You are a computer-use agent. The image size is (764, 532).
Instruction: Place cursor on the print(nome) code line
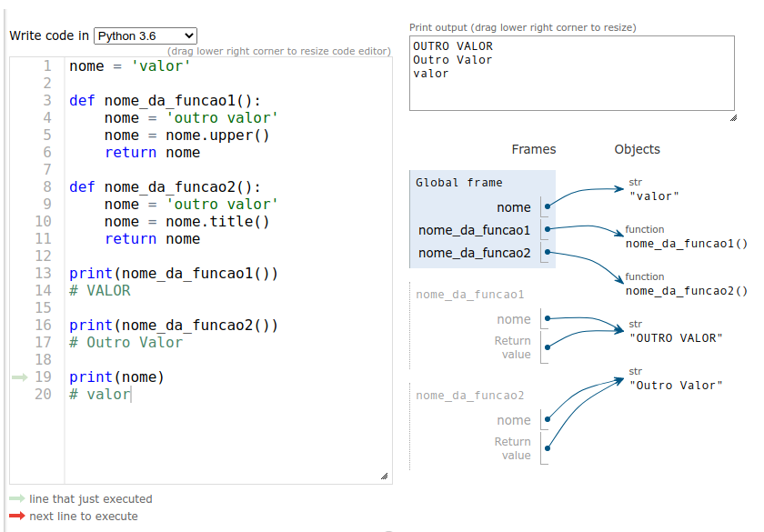point(116,377)
